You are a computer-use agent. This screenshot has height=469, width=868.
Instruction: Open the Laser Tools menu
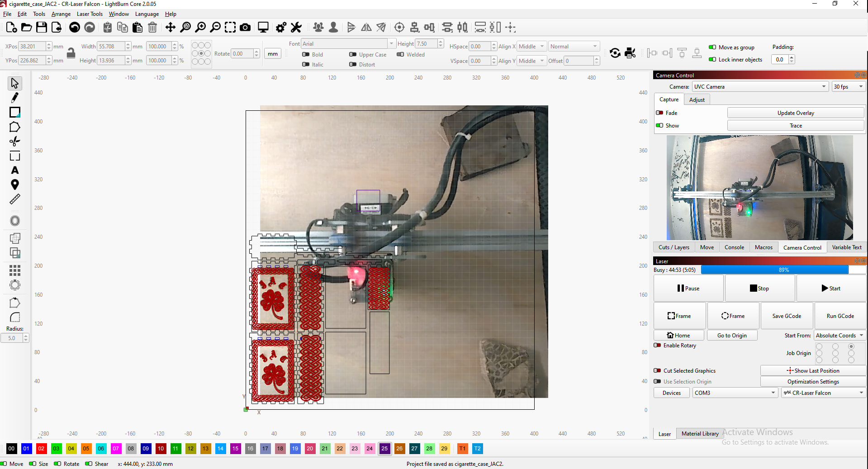pyautogui.click(x=90, y=14)
